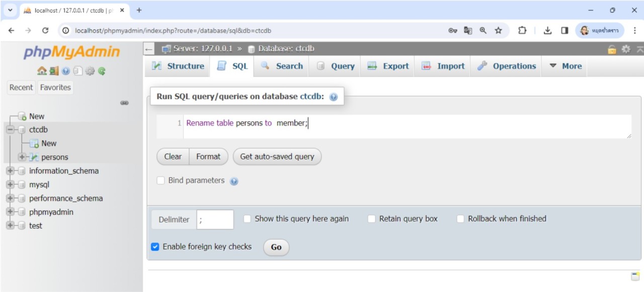Click into the Delimiter input field
This screenshot has height=292, width=644.
click(x=215, y=220)
